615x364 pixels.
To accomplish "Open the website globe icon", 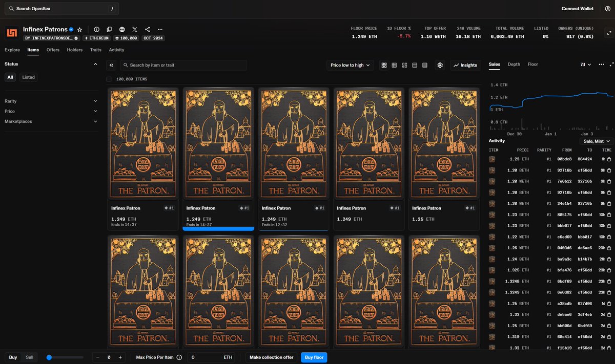I will pyautogui.click(x=122, y=30).
